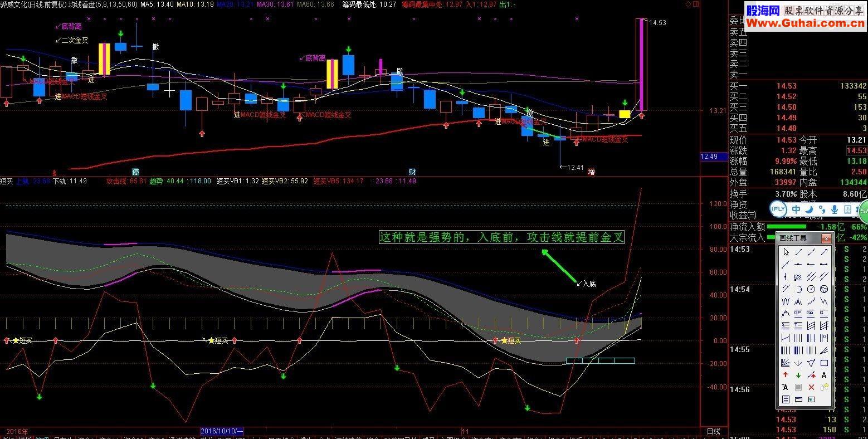868x439 pixels.
Task: Click the diamond icon at chart top-right
Action: pos(688,4)
